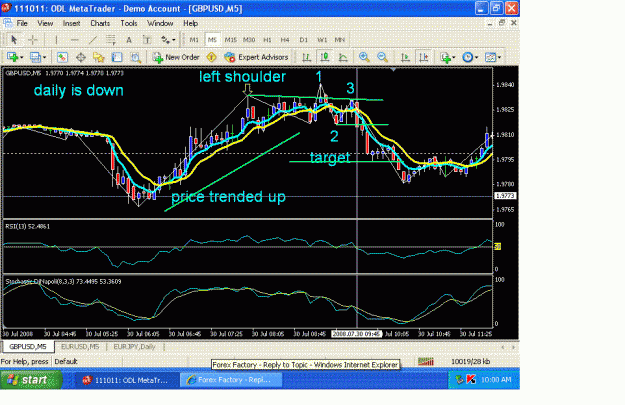Viewport: 625px width, 405px height.
Task: Switch to M1 timeframe
Action: (x=194, y=40)
